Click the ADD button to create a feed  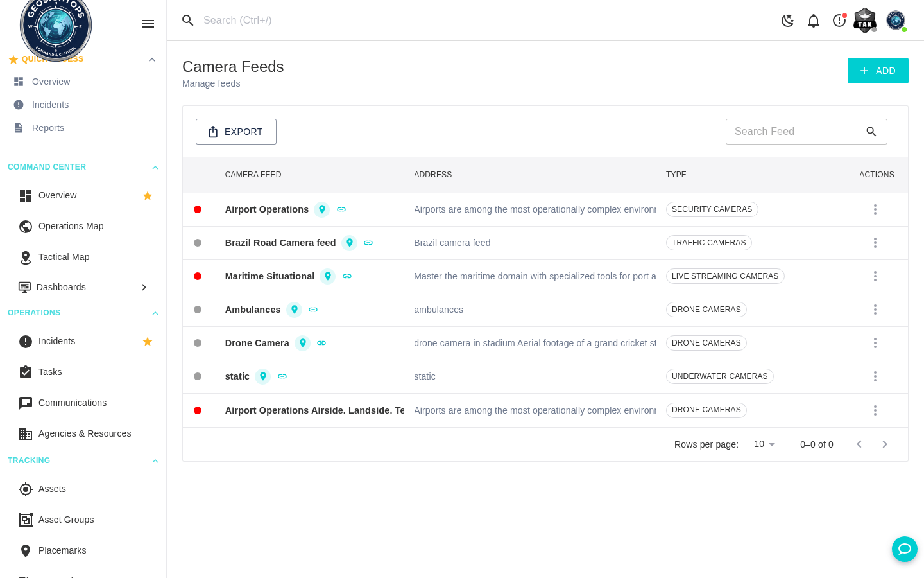[x=878, y=71]
